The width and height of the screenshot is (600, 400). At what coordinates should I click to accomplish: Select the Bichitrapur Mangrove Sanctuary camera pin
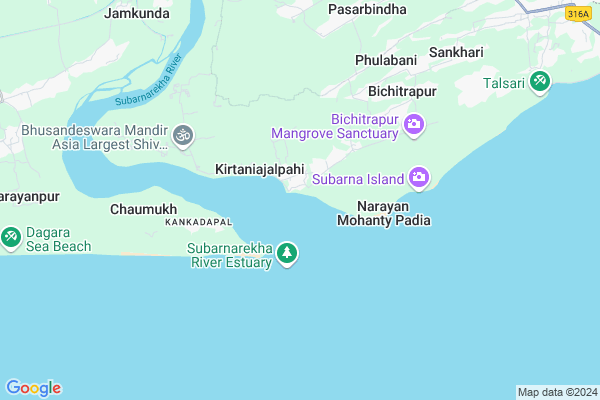pyautogui.click(x=414, y=125)
